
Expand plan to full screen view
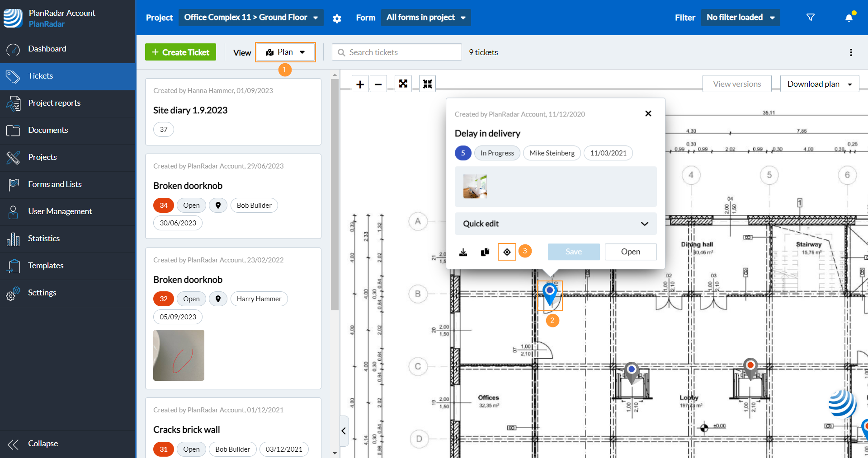click(403, 84)
